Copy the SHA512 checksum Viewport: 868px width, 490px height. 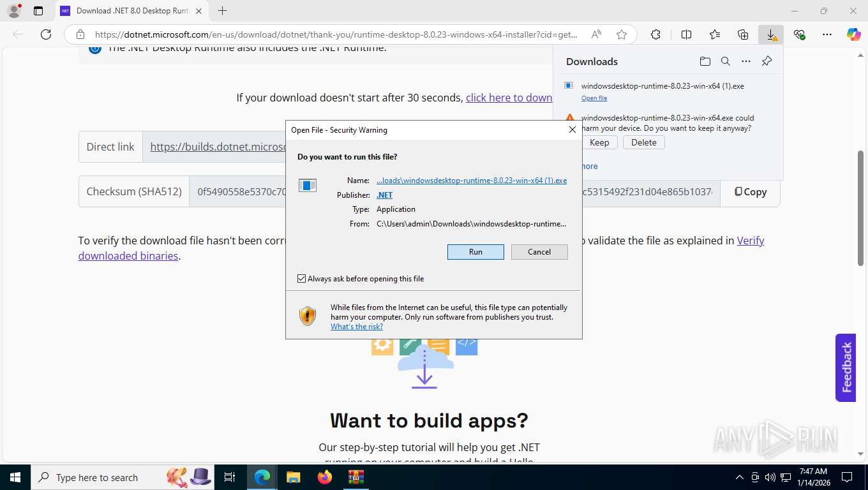pyautogui.click(x=750, y=191)
